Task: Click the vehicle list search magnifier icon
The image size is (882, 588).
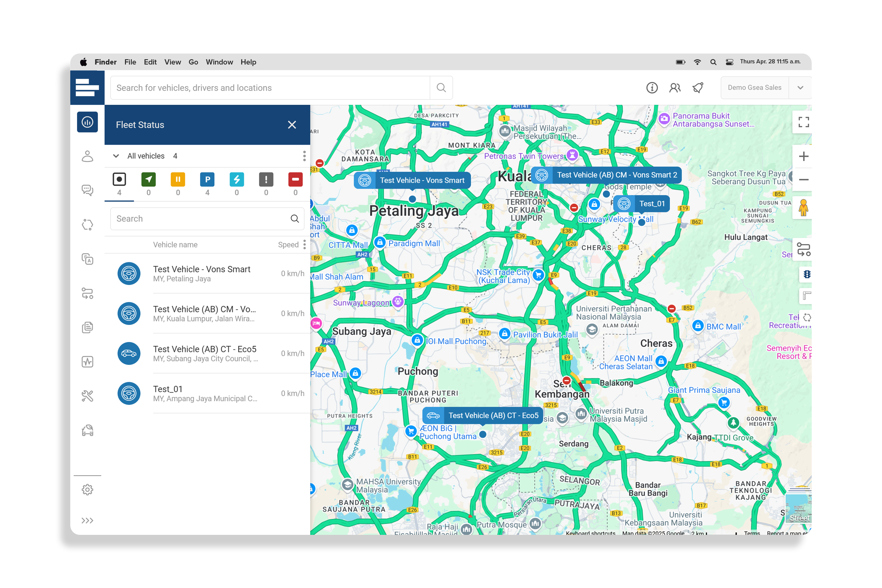Action: pyautogui.click(x=295, y=219)
